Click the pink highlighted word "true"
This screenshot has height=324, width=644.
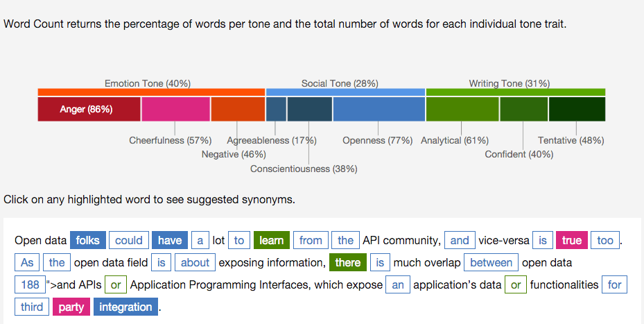pyautogui.click(x=572, y=240)
